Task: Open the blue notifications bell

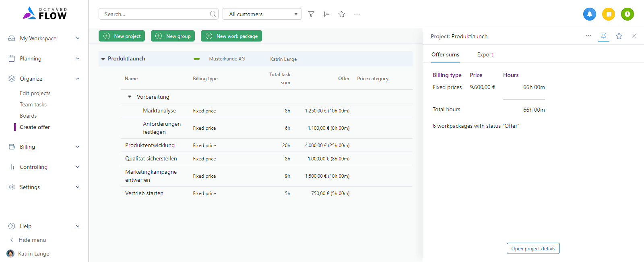Action: 589,14
